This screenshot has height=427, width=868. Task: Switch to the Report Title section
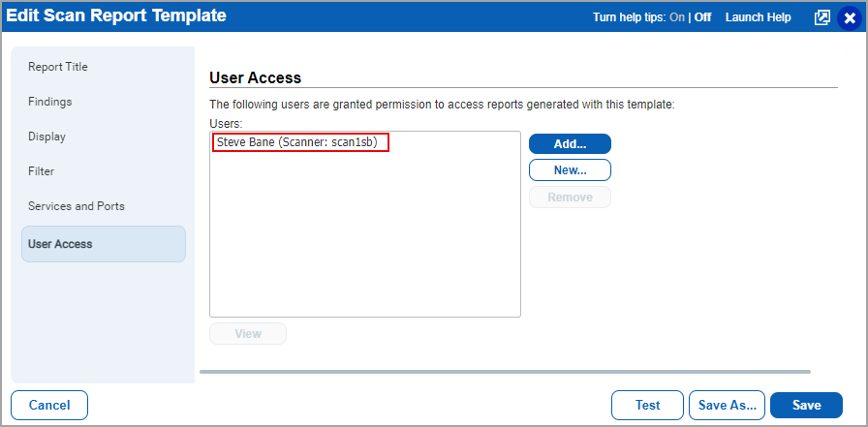(x=58, y=67)
